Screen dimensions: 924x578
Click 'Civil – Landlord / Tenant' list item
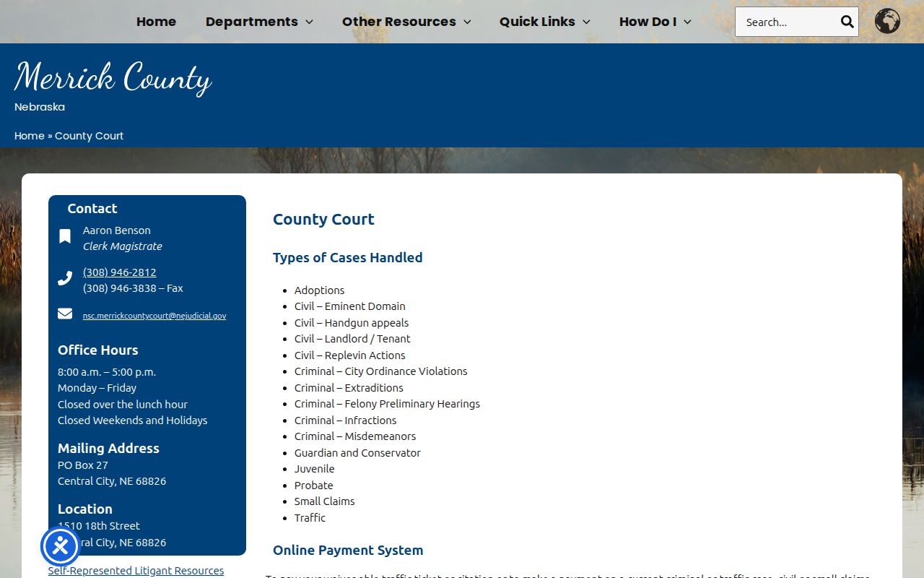click(352, 339)
